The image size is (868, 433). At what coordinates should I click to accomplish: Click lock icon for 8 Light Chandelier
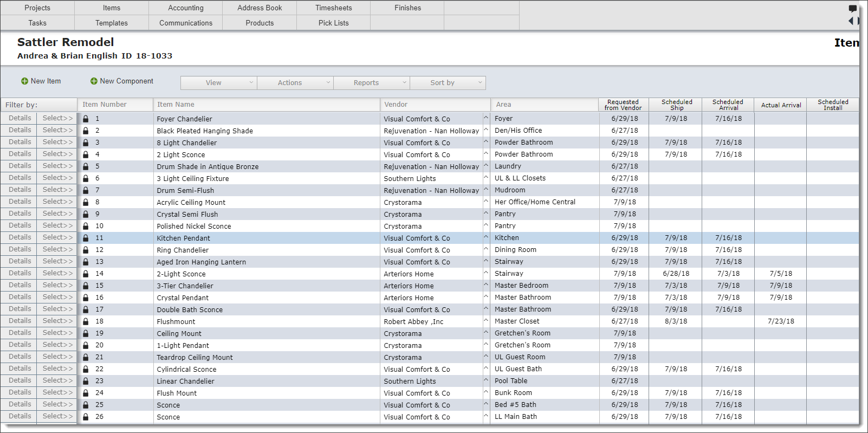point(86,143)
